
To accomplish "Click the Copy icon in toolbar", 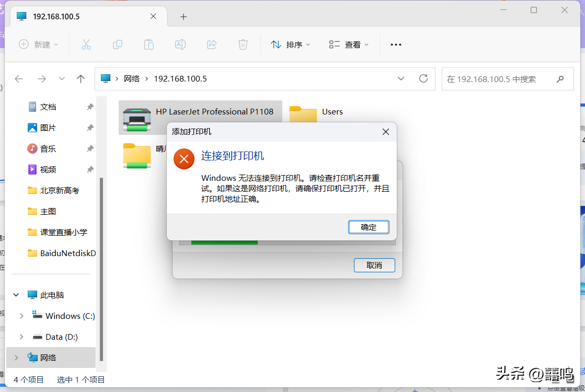I will pos(118,45).
